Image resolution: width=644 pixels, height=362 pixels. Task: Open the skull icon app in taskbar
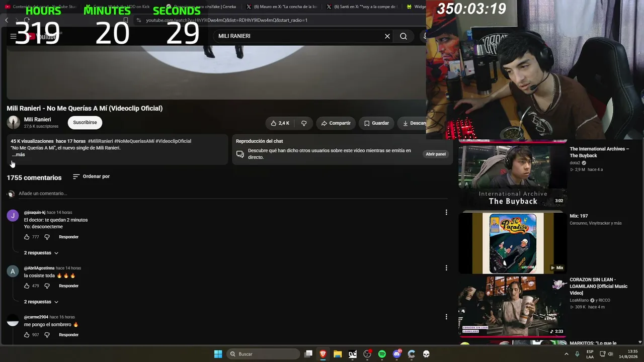coord(426,354)
